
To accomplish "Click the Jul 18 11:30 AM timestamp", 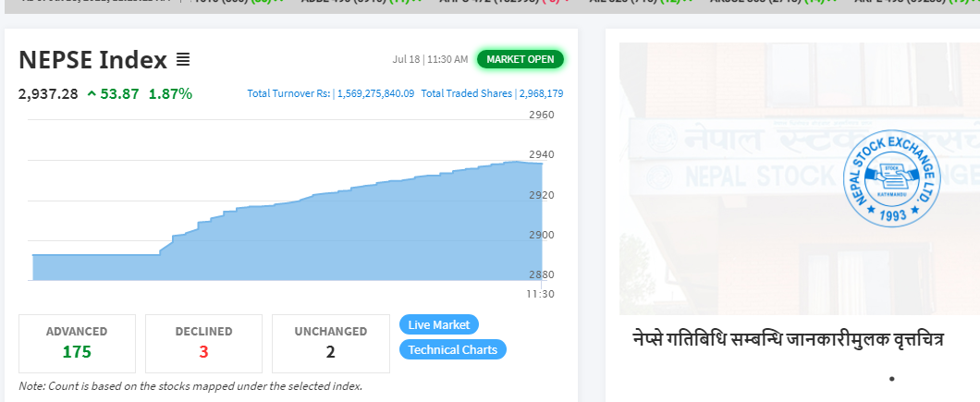I will (x=430, y=60).
